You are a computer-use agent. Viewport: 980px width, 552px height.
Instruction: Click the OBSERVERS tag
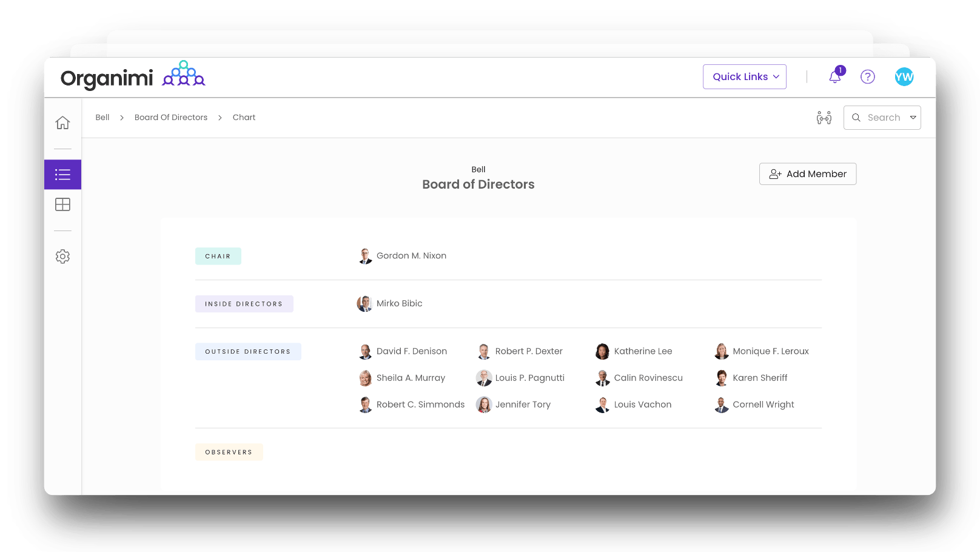click(229, 452)
